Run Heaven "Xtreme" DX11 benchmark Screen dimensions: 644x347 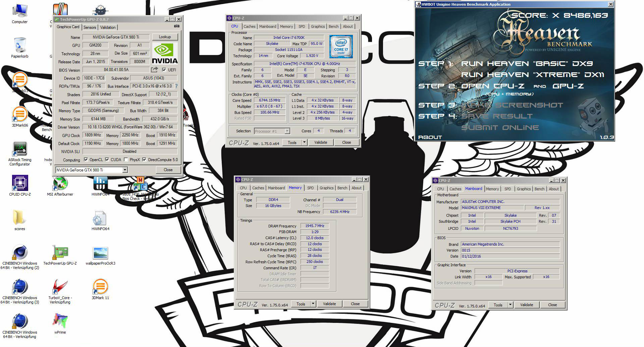[x=533, y=75]
